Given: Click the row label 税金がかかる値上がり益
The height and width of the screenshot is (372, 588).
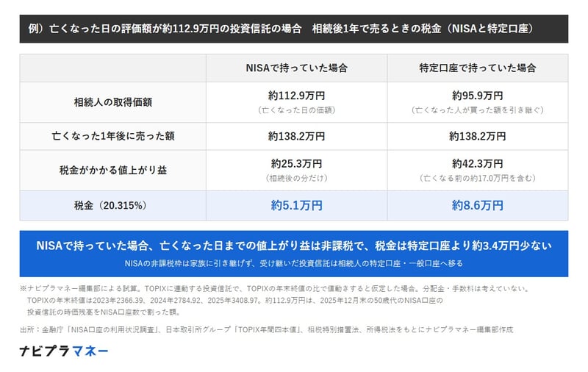Looking at the screenshot, I should tap(113, 171).
